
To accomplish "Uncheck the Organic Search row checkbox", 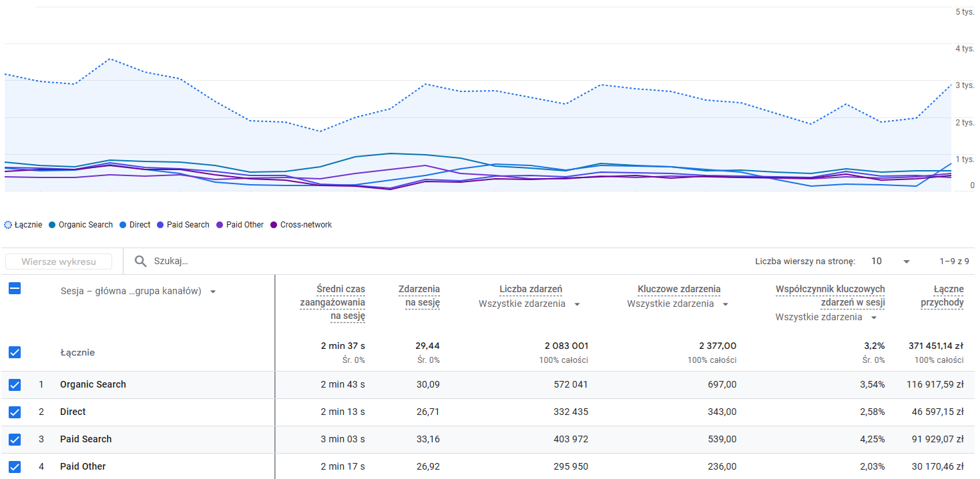I will pos(15,385).
